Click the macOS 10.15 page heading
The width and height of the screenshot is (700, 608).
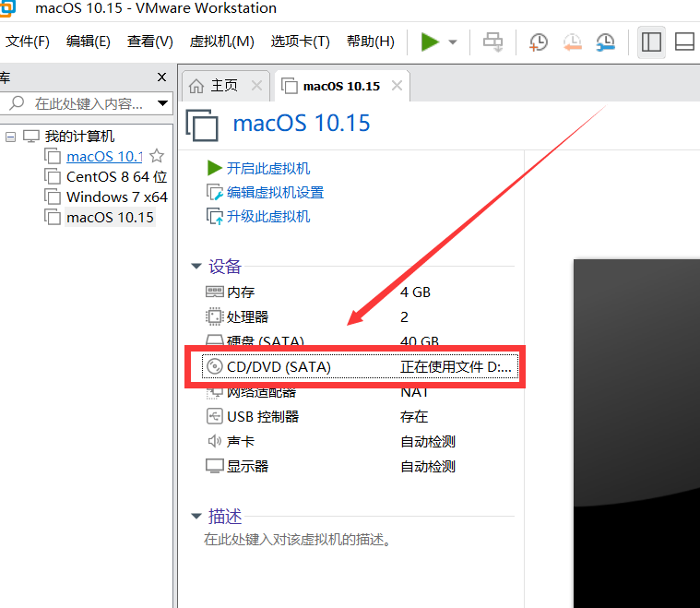(x=302, y=124)
